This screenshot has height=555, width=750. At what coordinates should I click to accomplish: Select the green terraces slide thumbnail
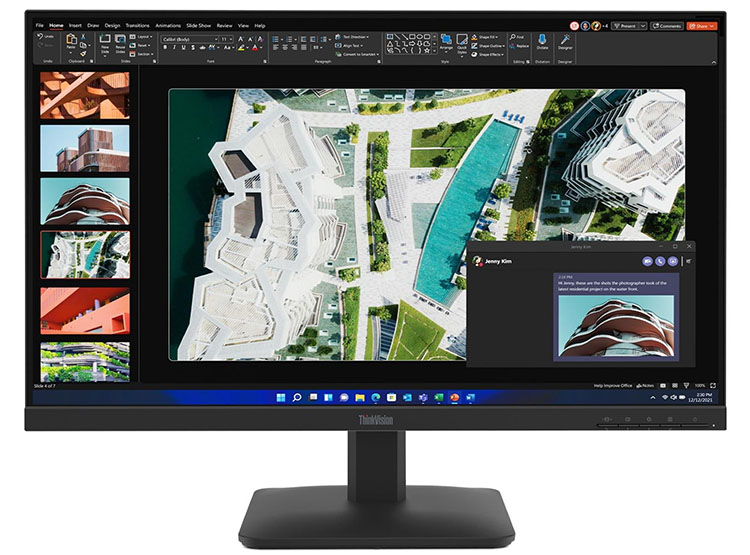click(x=85, y=362)
